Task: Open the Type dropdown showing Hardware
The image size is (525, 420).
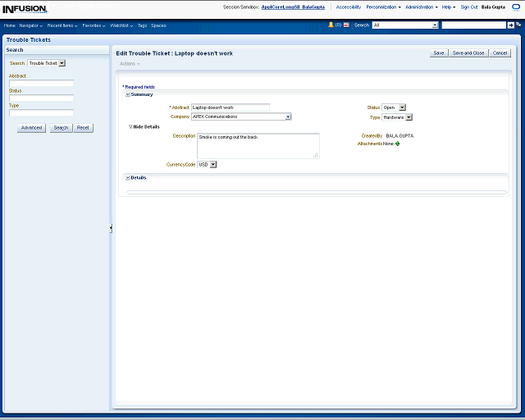Action: [x=409, y=117]
